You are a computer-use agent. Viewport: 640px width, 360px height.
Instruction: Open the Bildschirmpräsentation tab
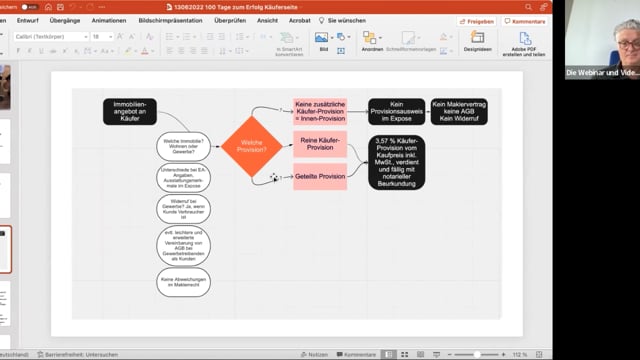[170, 20]
